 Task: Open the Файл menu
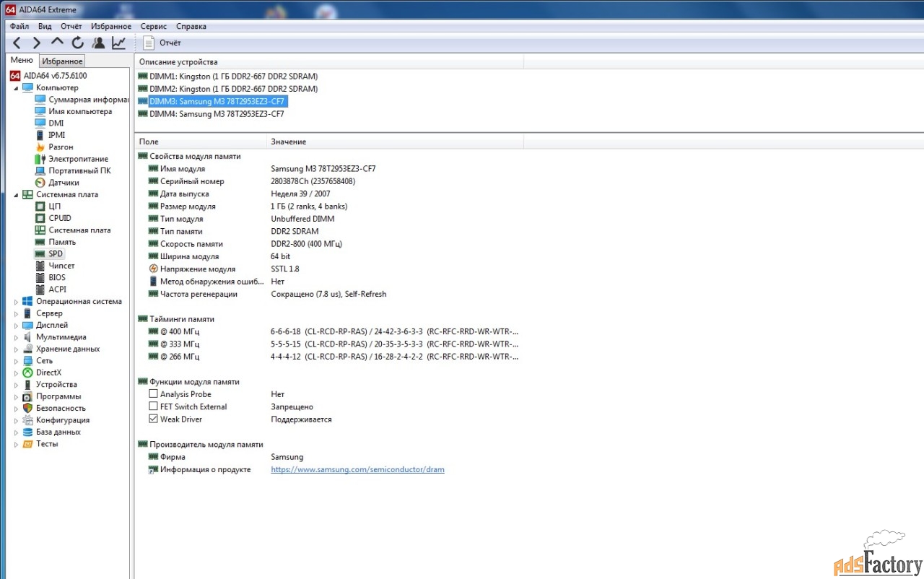(x=19, y=26)
